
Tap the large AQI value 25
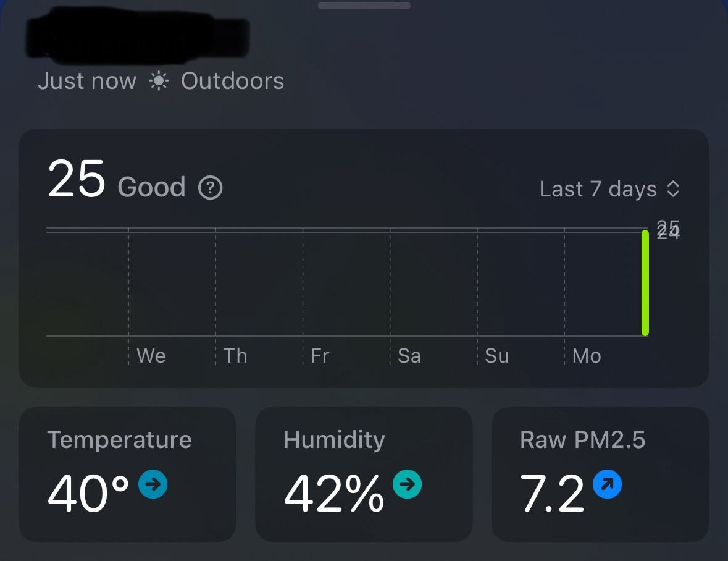pos(77,180)
